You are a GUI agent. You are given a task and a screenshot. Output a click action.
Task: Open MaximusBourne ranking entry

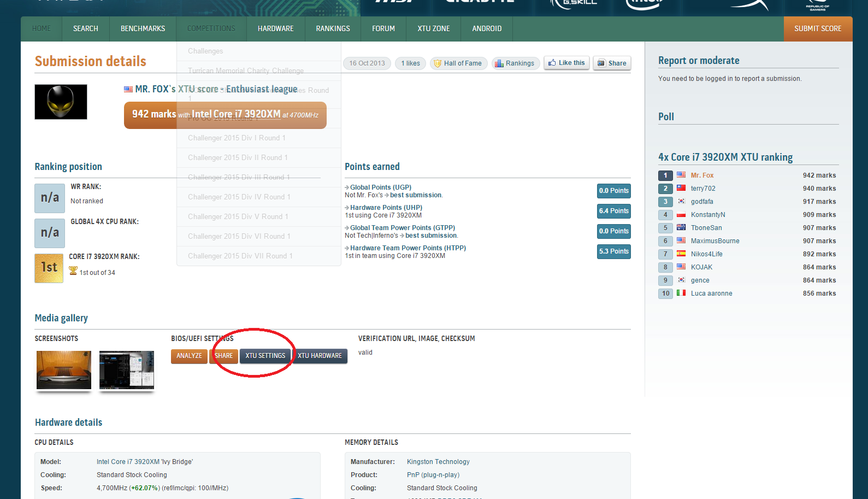click(x=715, y=241)
